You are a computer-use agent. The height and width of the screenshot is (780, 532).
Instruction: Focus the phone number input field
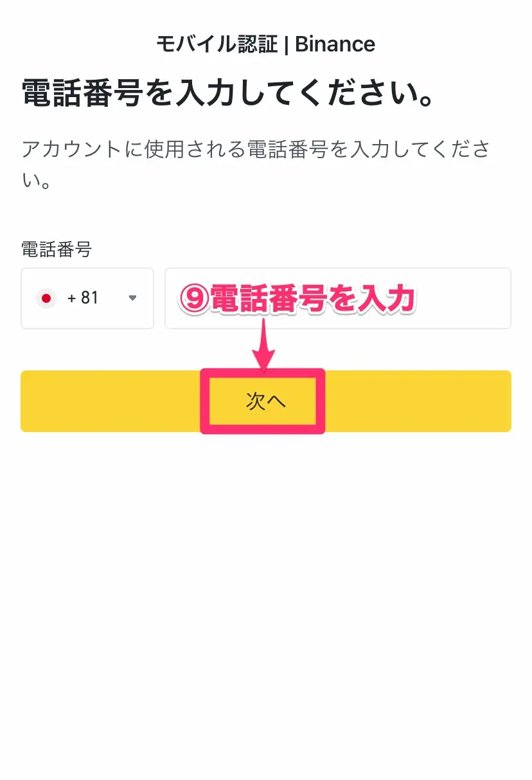click(338, 298)
